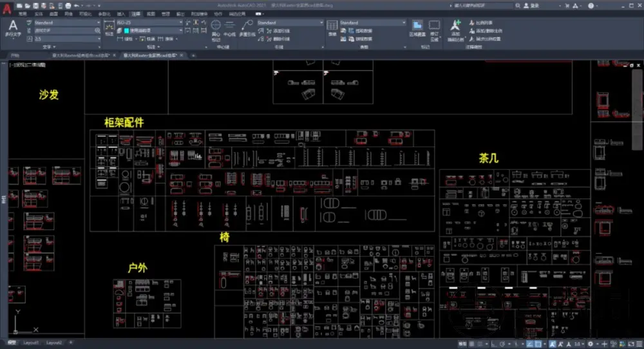Switch to the Layout1 tab
This screenshot has width=644, height=349.
[32, 343]
